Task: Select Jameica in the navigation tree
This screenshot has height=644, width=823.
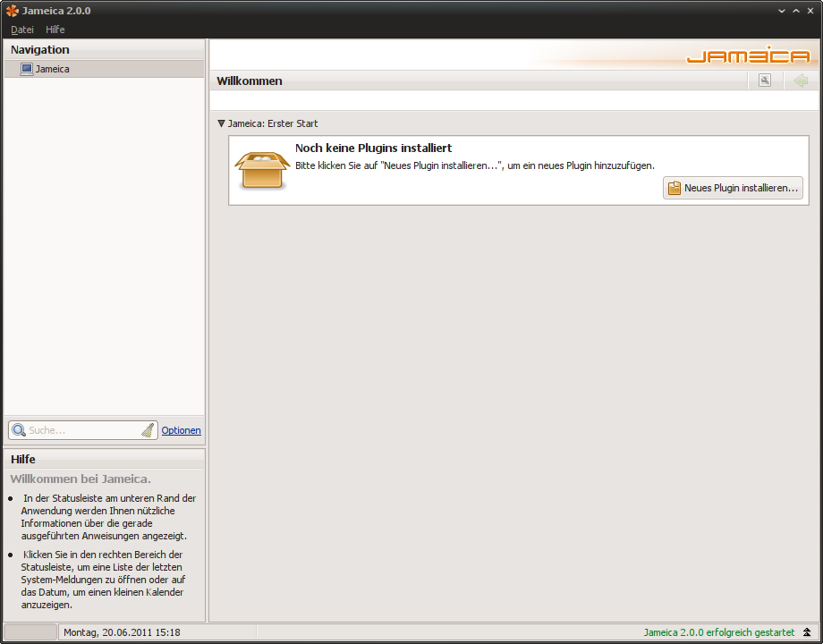Action: coord(104,69)
